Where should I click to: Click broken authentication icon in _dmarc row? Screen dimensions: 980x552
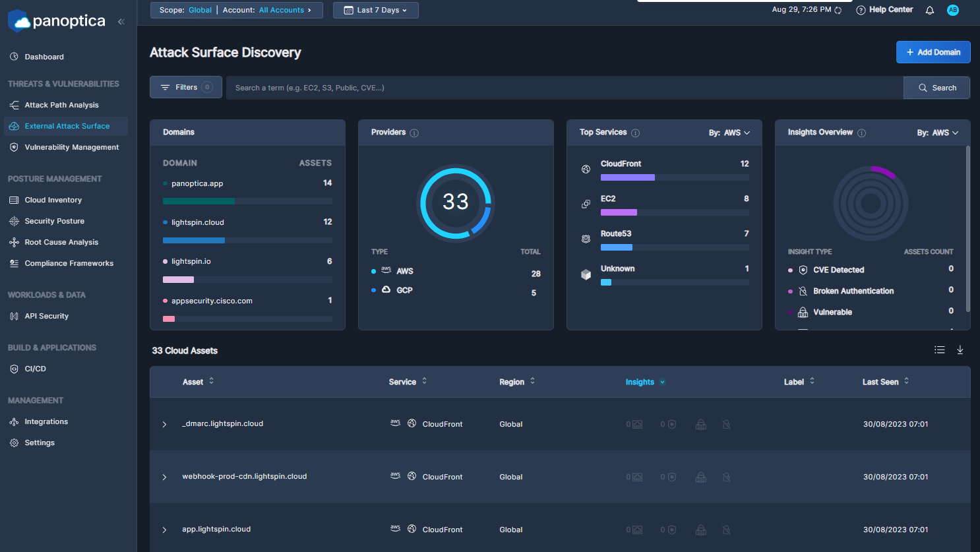click(x=726, y=424)
